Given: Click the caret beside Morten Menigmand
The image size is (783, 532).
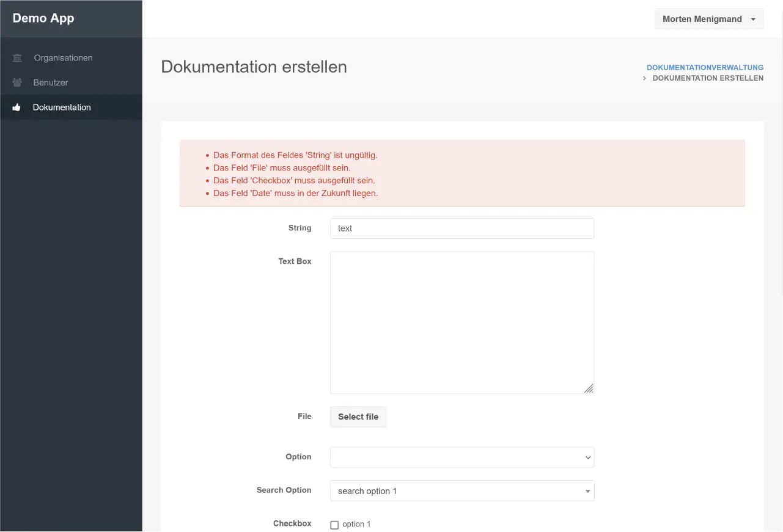Looking at the screenshot, I should click(x=753, y=20).
